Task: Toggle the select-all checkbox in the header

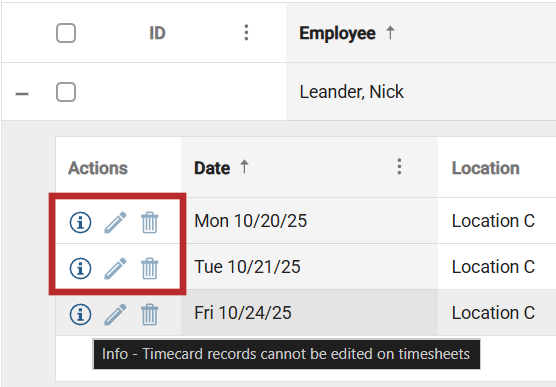Action: (66, 33)
